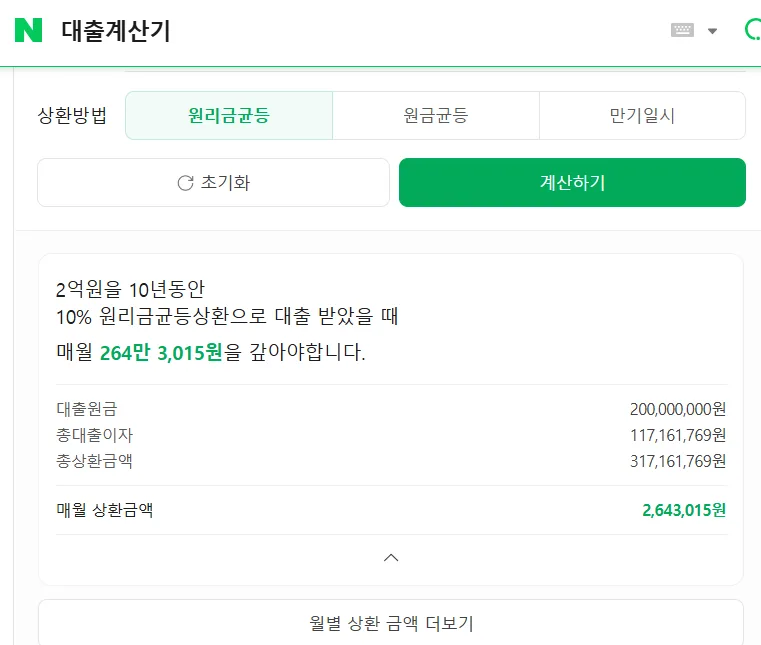Click the 200,000,000원 loan principal value
Screen dimensions: 761x645
pos(678,409)
